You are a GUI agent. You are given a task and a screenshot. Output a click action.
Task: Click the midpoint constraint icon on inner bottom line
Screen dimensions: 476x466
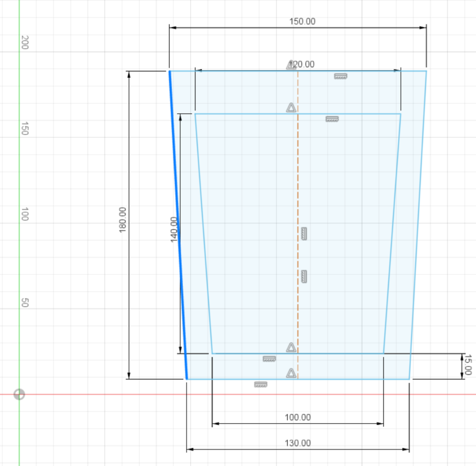tap(291, 347)
